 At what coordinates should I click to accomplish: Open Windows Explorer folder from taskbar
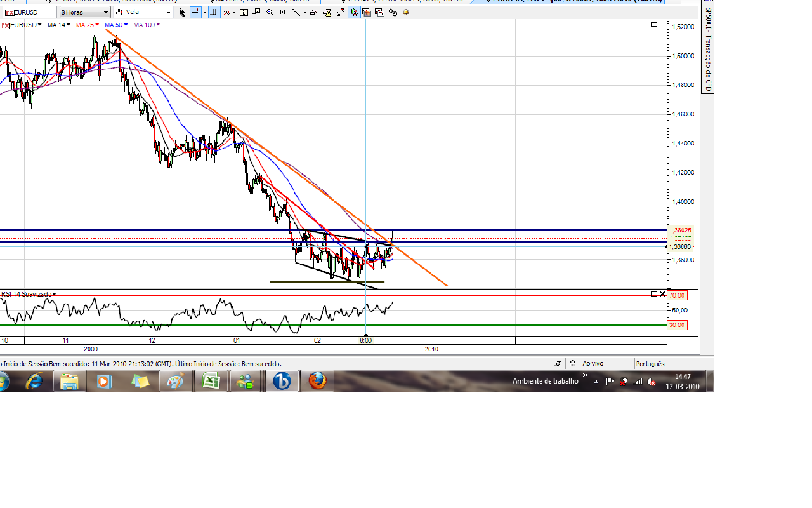point(69,381)
